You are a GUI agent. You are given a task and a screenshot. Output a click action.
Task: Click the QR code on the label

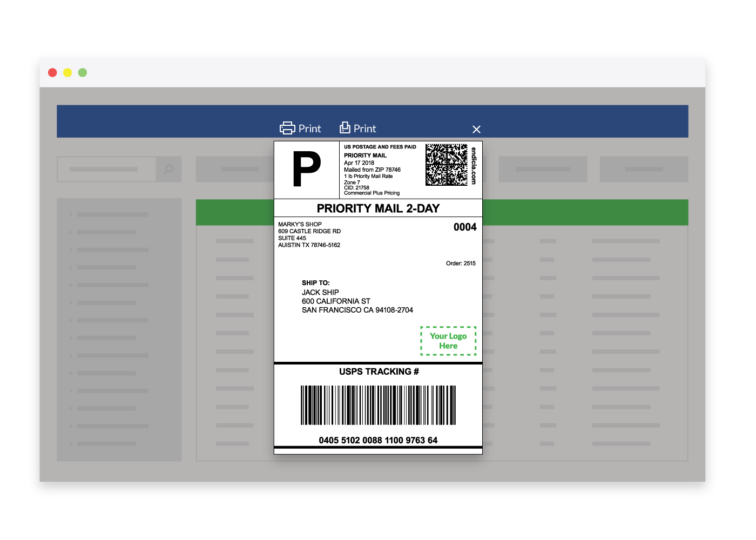[x=447, y=165]
